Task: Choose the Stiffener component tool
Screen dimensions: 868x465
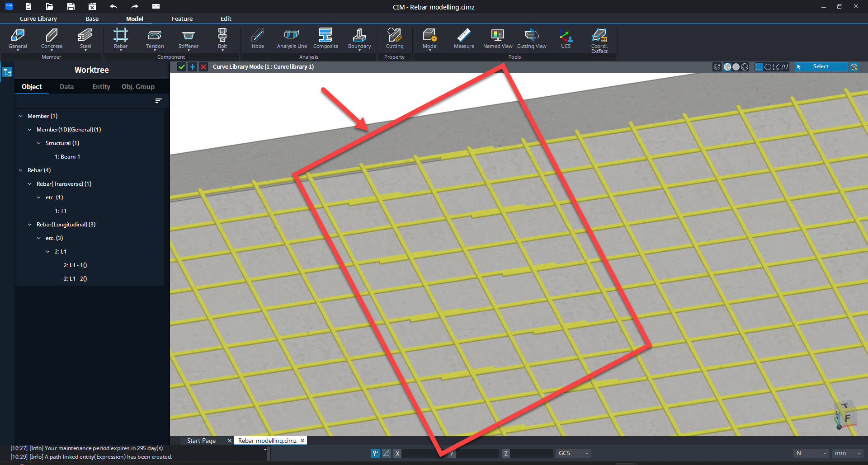Action: [x=189, y=39]
